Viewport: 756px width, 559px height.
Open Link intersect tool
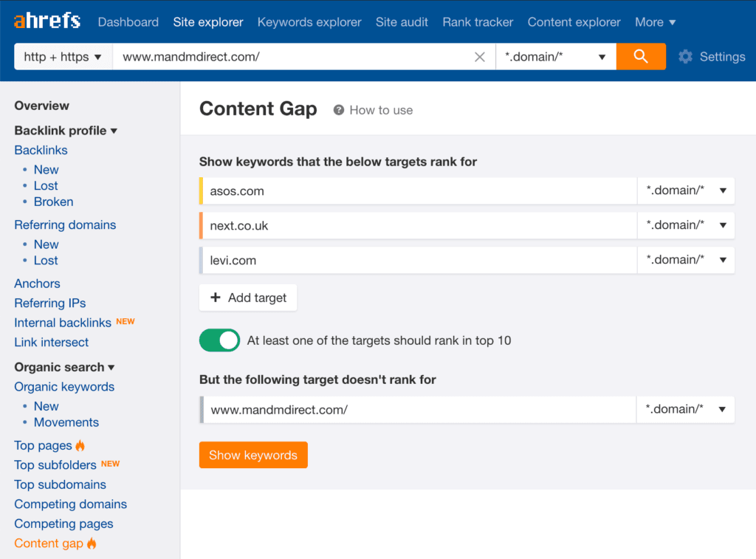click(52, 342)
